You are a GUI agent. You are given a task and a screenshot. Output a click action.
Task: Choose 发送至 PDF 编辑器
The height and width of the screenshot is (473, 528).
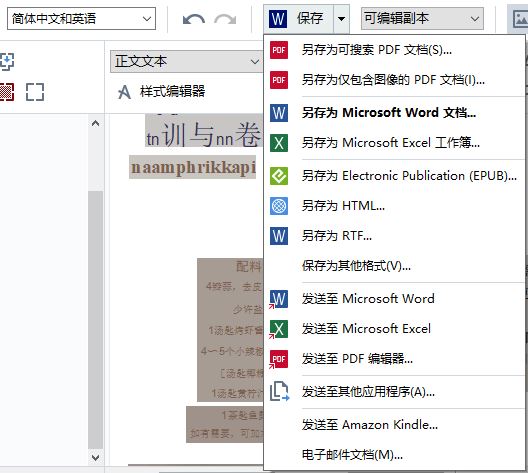click(x=394, y=359)
